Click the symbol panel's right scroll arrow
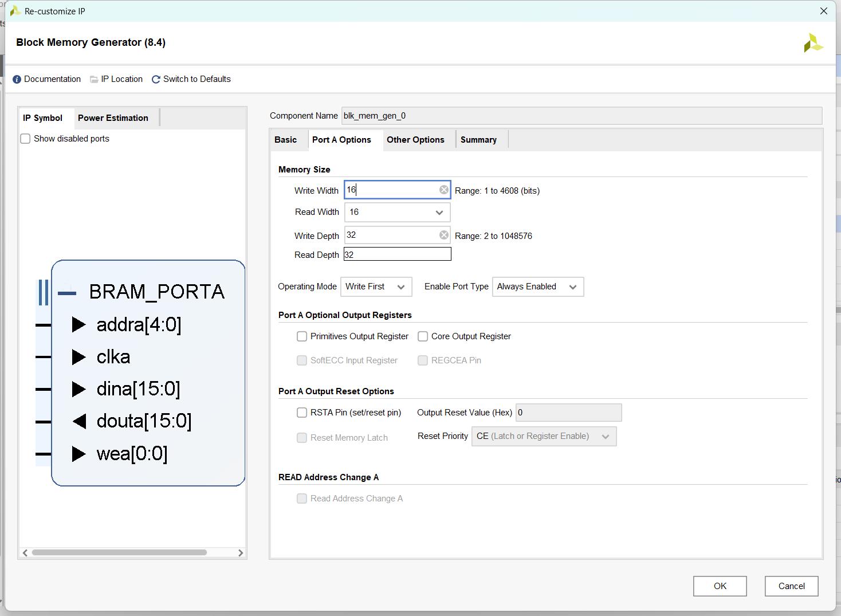Screen dimensions: 841x616 click(241, 552)
